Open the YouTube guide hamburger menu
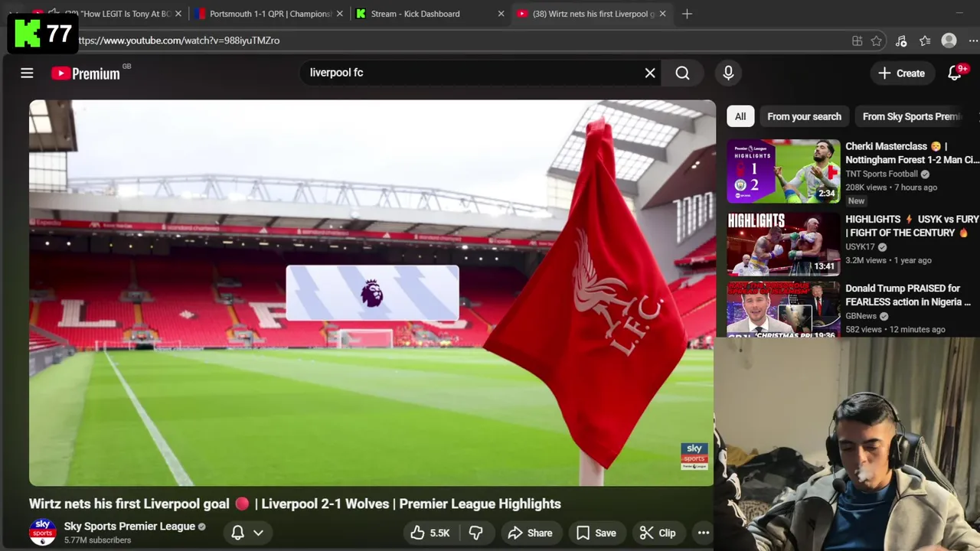Viewport: 980px width, 551px height. pos(27,73)
